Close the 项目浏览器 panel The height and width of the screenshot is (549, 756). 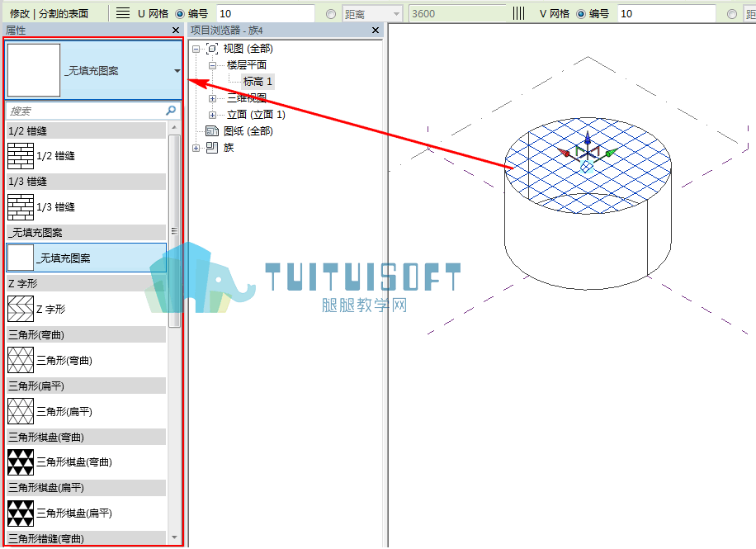click(376, 31)
